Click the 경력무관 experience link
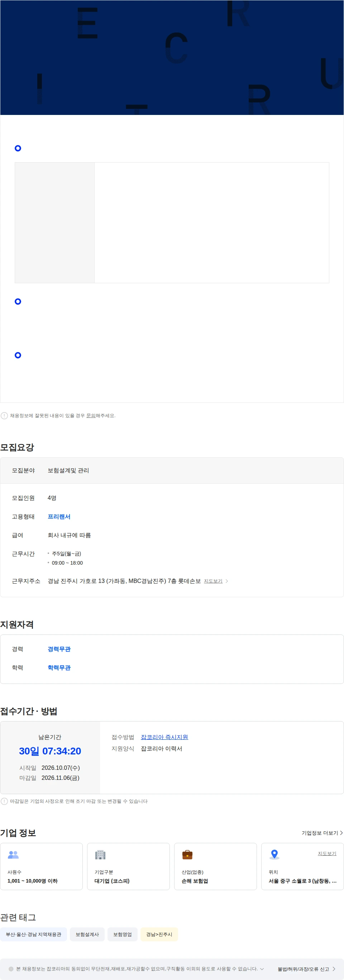The image size is (344, 980). coord(59,649)
